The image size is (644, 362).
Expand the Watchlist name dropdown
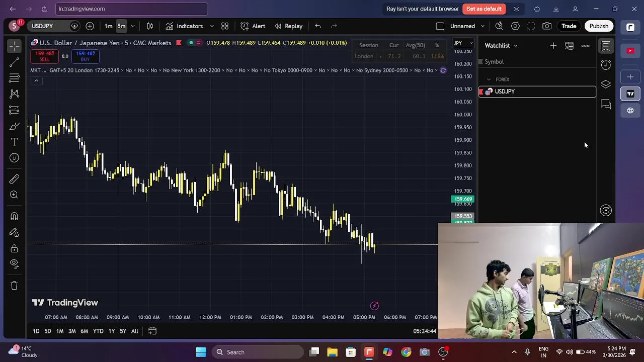[x=501, y=46]
